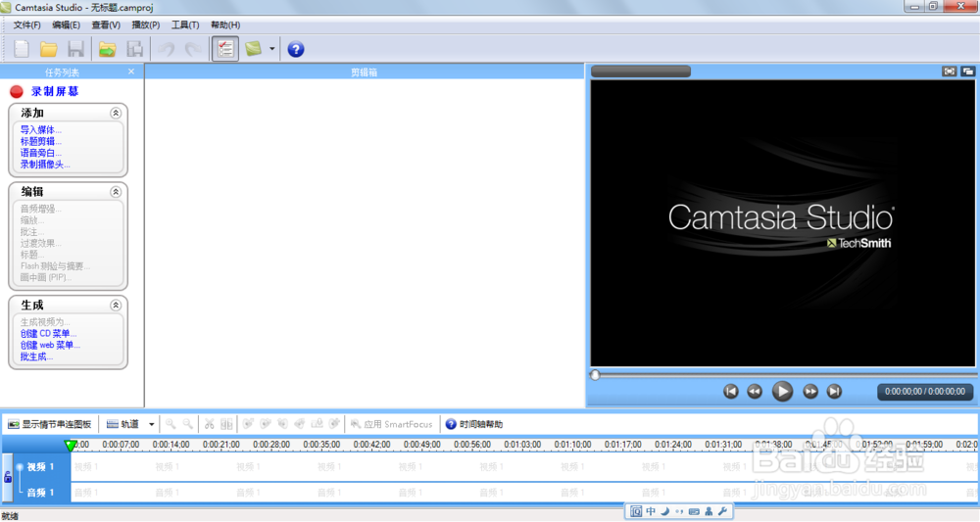Click the 录制屏幕 link

pos(55,92)
